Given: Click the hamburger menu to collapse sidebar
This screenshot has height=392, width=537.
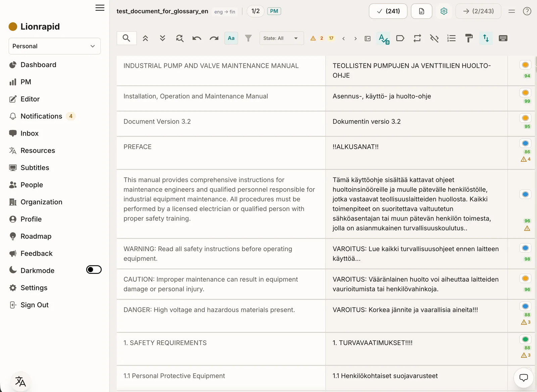Looking at the screenshot, I should [100, 8].
